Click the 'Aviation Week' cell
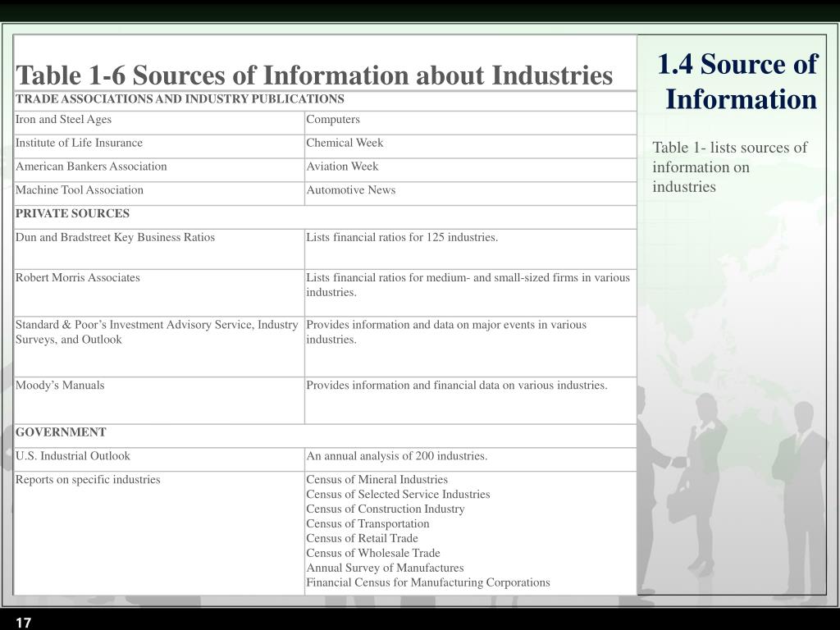840x630 pixels. [470, 170]
